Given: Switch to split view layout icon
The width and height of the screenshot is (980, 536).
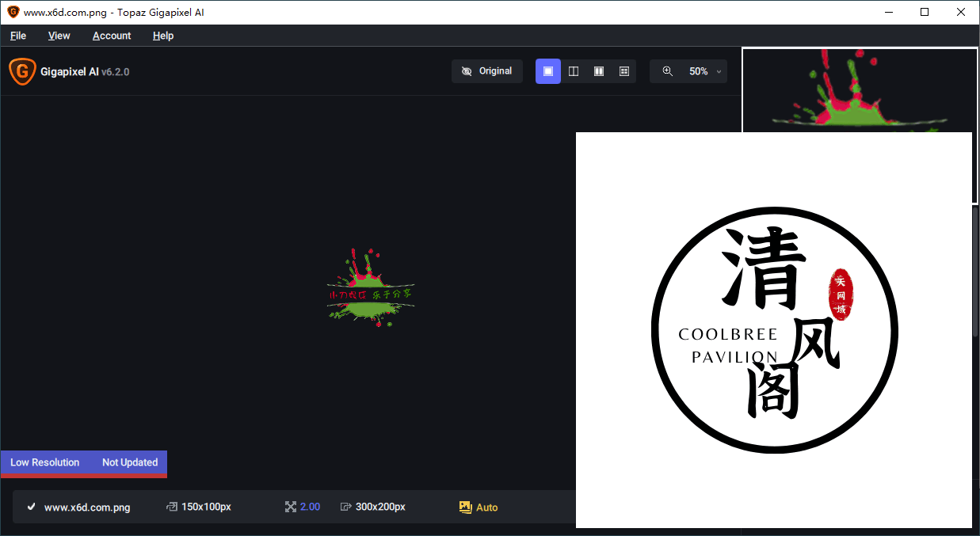Looking at the screenshot, I should point(574,71).
